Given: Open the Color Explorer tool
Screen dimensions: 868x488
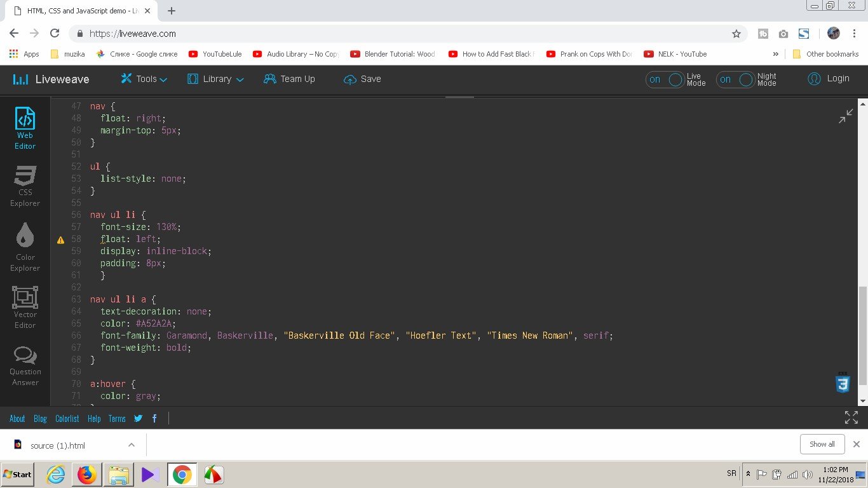Looking at the screenshot, I should (25, 246).
